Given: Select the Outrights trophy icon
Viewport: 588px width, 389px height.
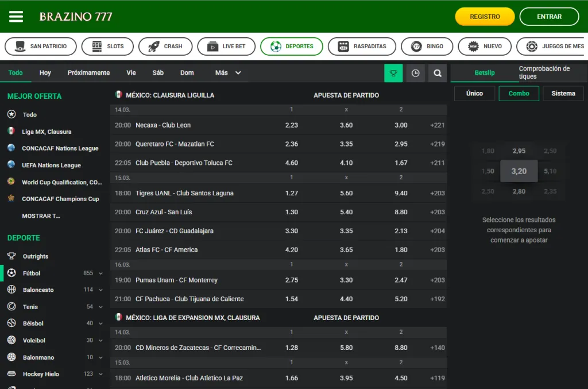Looking at the screenshot, I should point(11,256).
